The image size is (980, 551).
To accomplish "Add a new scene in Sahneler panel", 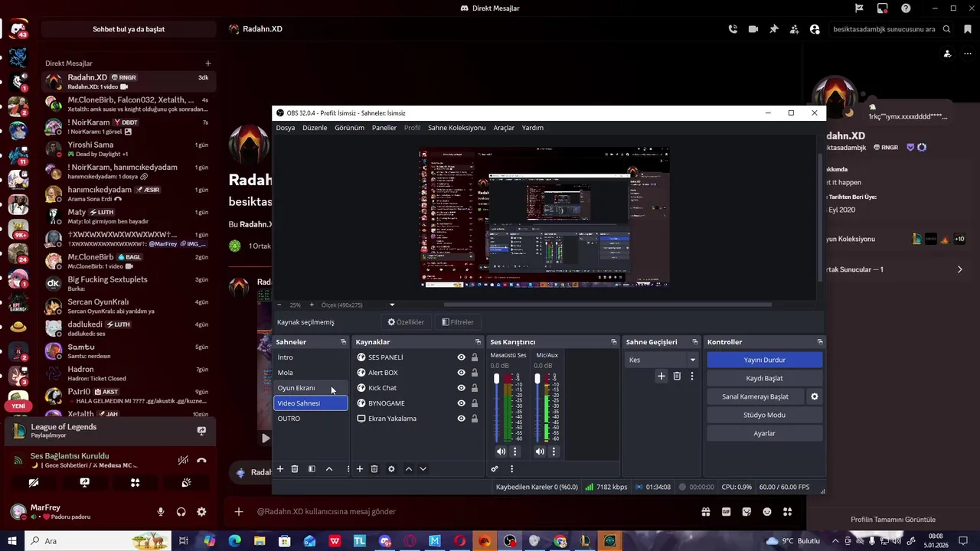I will point(280,469).
